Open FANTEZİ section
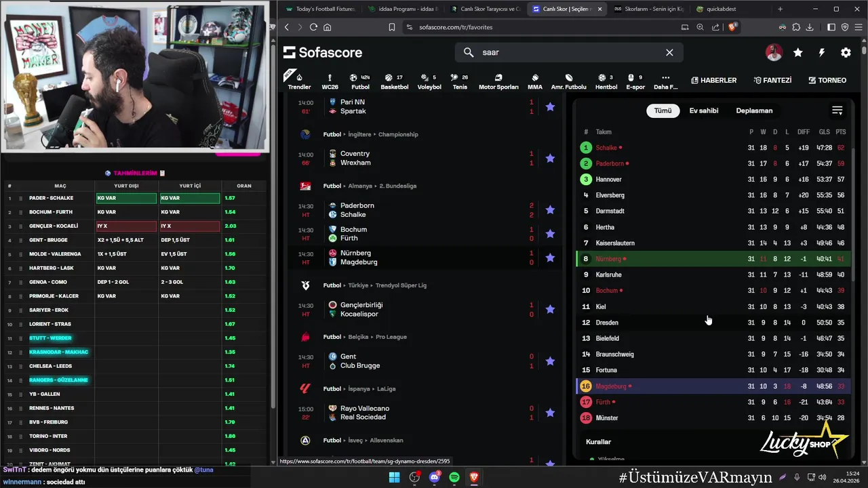This screenshot has height=488, width=868. click(772, 80)
